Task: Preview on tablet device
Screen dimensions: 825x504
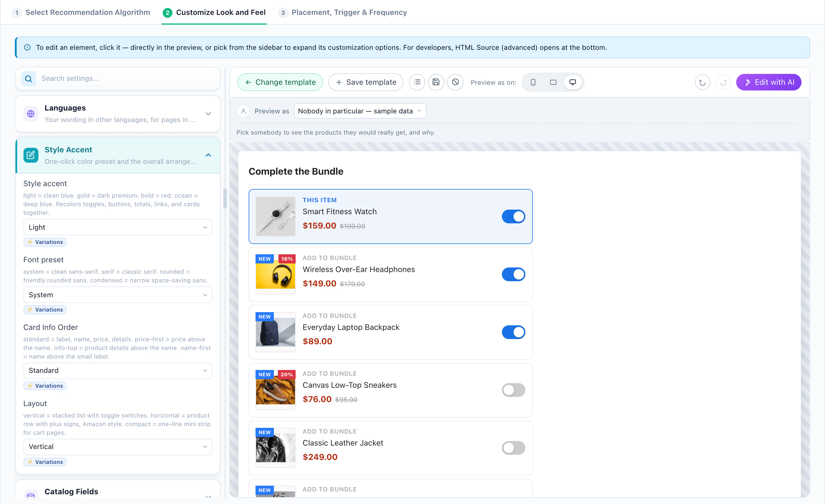Action: tap(553, 82)
